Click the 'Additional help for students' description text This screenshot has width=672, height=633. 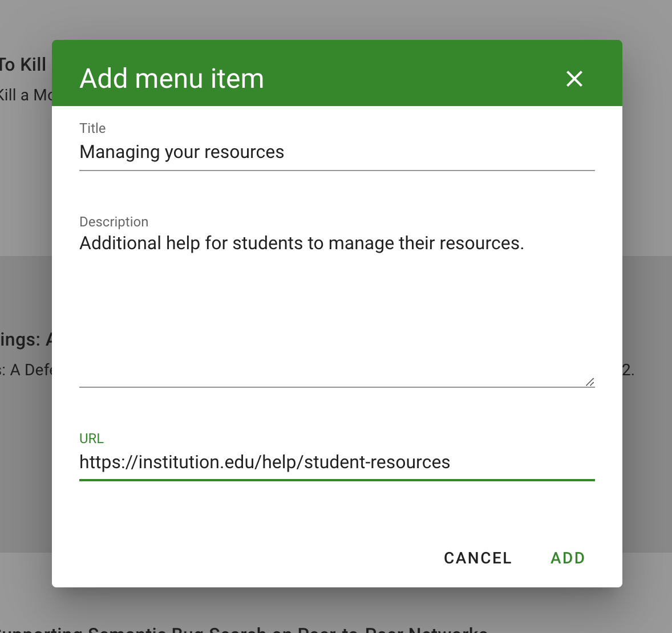point(301,244)
